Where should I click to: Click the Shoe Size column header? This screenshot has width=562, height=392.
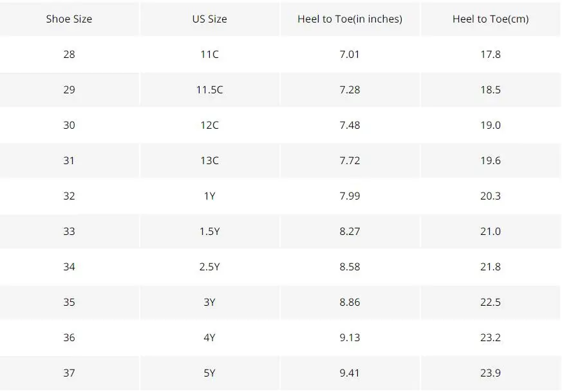click(69, 19)
